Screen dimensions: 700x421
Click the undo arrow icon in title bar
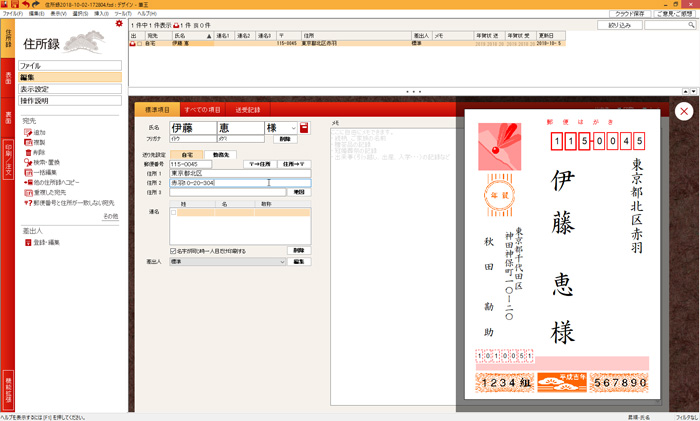coord(26,5)
